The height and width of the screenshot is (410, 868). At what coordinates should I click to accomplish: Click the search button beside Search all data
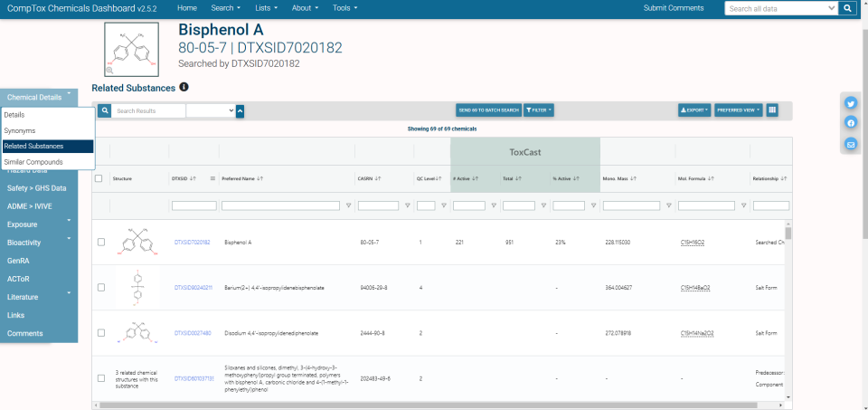847,8
